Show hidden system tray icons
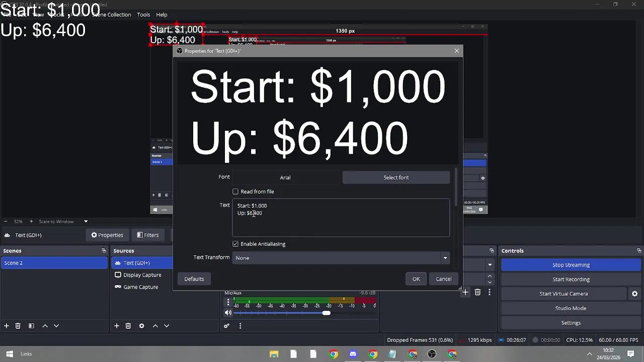The height and width of the screenshot is (362, 644). tap(590, 354)
